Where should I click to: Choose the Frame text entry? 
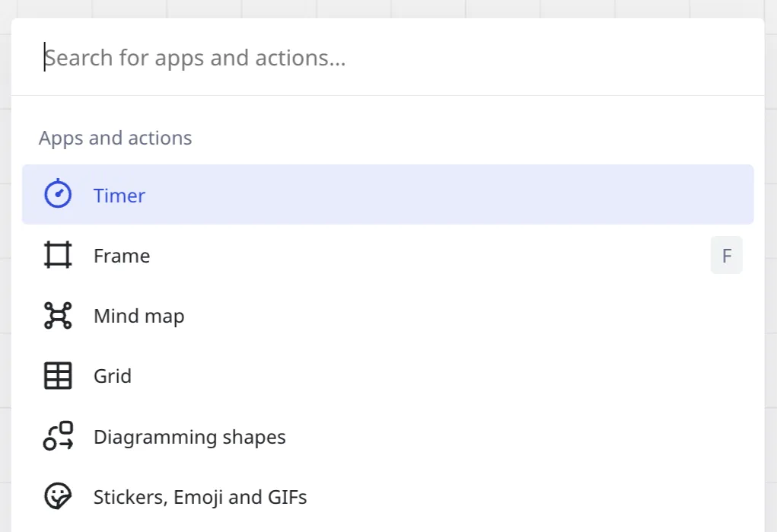click(122, 256)
